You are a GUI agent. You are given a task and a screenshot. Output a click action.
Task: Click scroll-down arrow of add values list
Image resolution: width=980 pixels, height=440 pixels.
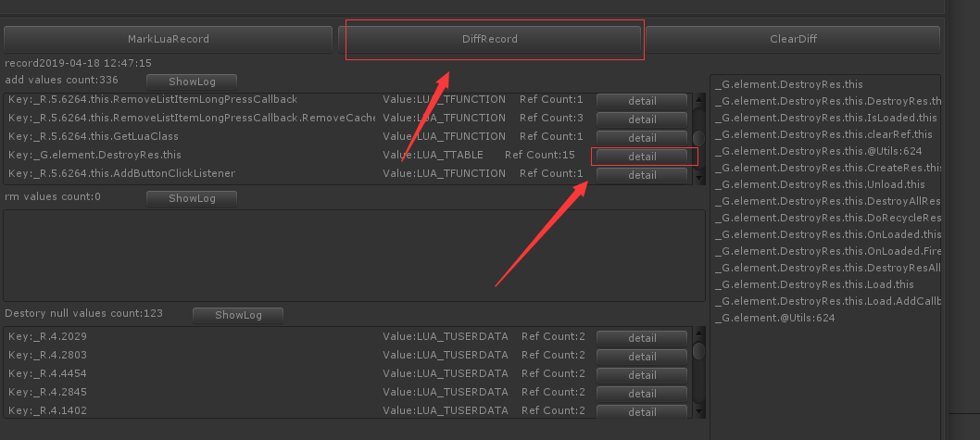pyautogui.click(x=699, y=179)
